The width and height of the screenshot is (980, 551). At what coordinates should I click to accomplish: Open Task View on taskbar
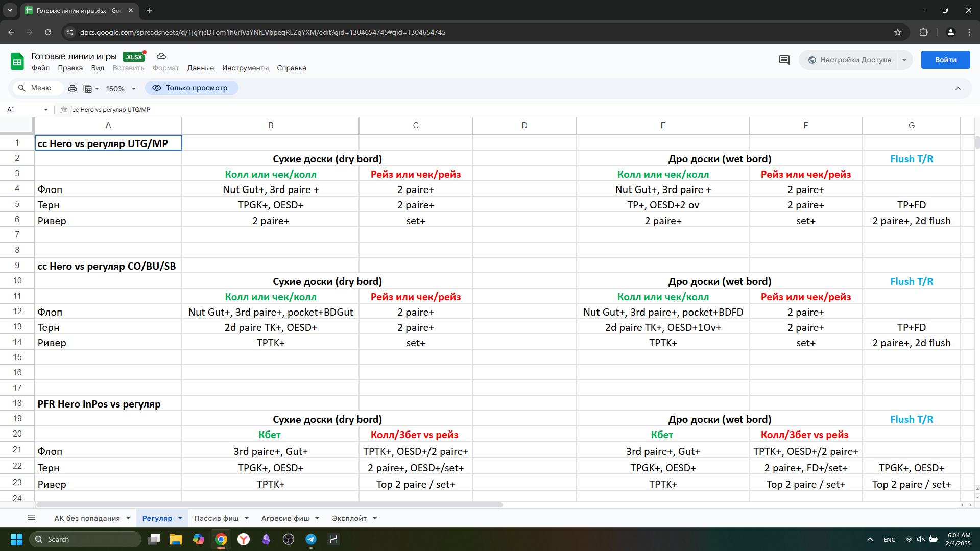[154, 539]
